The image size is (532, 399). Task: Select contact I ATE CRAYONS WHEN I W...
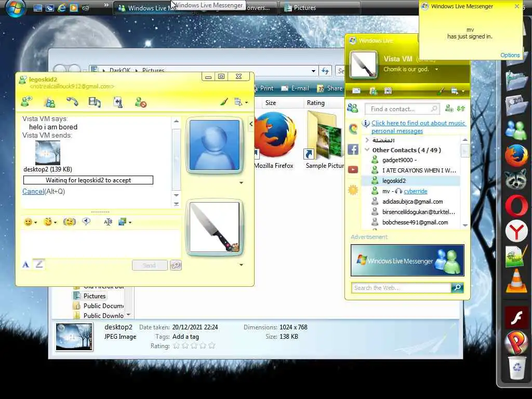pyautogui.click(x=410, y=170)
